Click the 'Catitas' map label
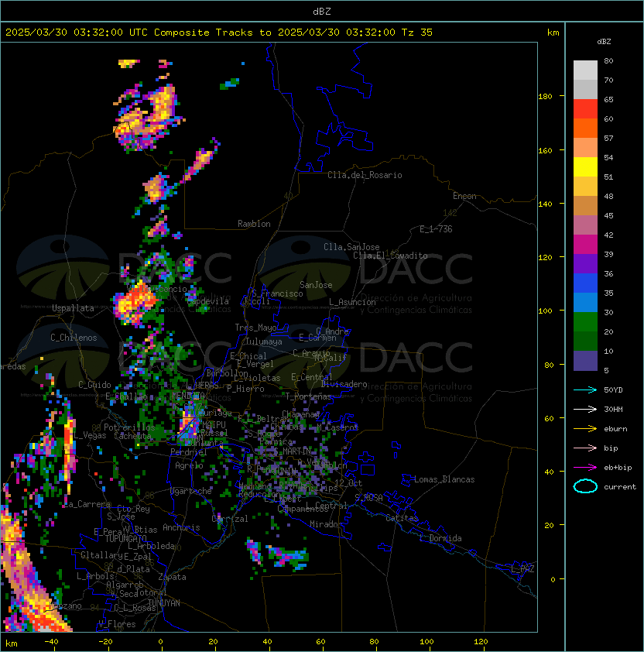This screenshot has width=644, height=652. [402, 518]
